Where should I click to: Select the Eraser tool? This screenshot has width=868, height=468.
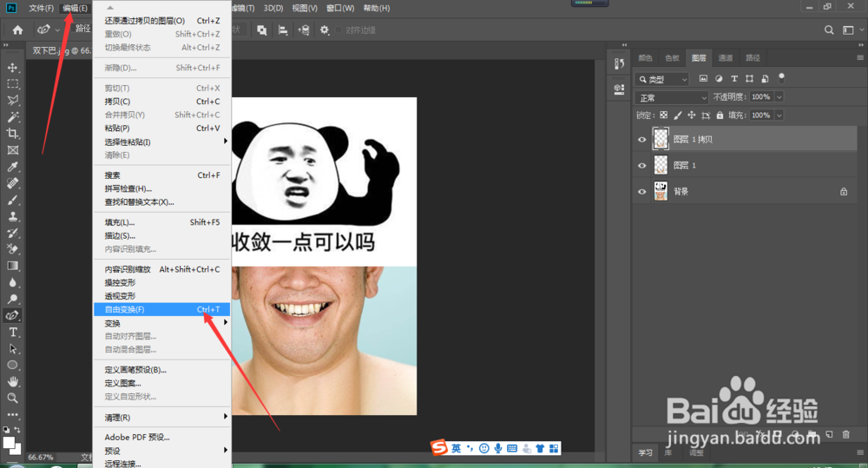coord(13,249)
